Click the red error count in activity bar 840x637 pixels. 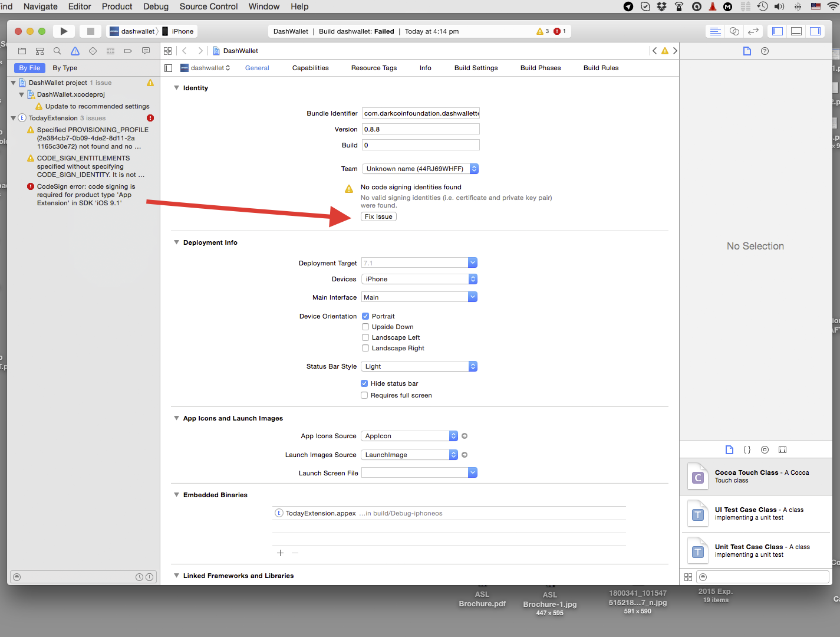pyautogui.click(x=560, y=31)
